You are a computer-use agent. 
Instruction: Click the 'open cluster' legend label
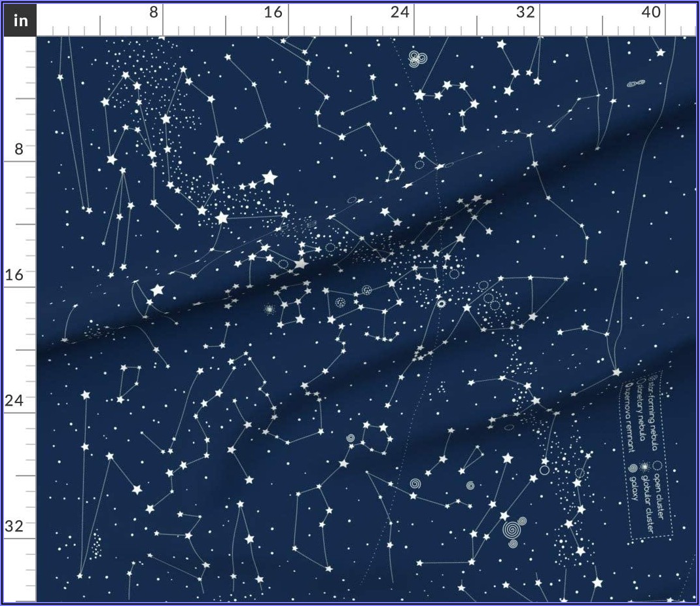coord(660,495)
